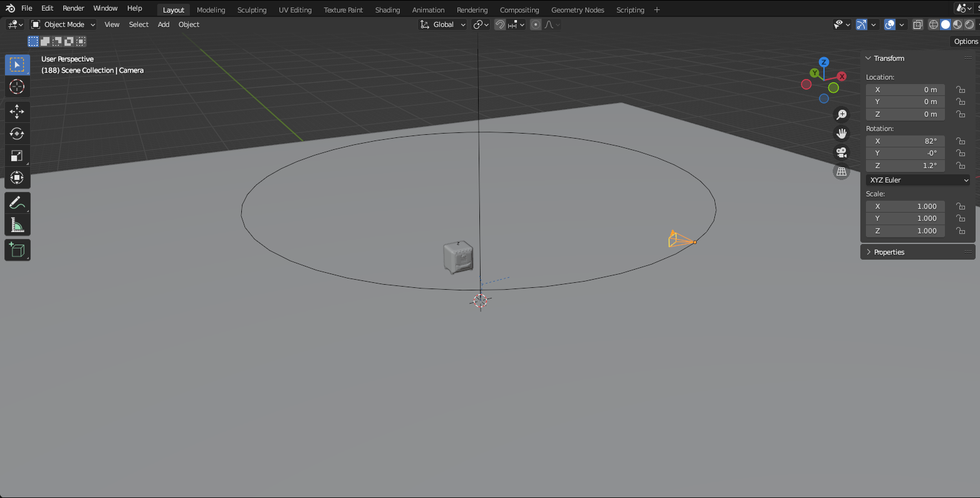Open the XYZ Euler rotation mode dropdown
The height and width of the screenshot is (498, 980).
(x=918, y=180)
